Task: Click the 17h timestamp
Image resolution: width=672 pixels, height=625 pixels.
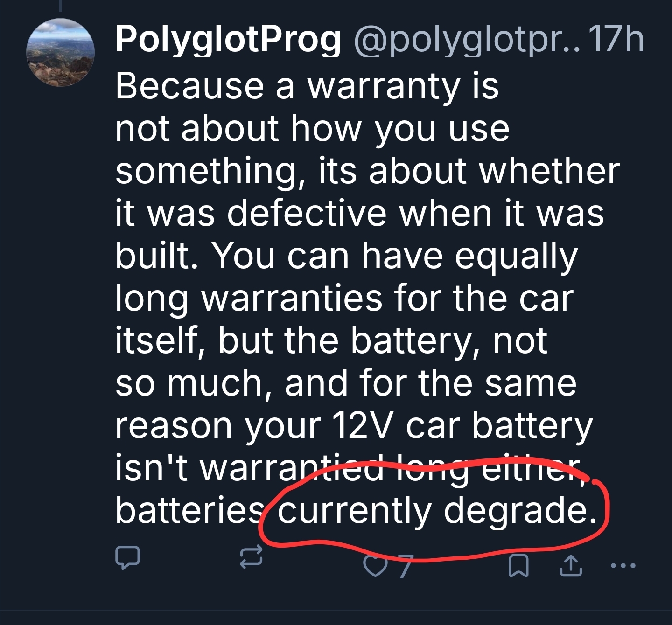Action: click(x=616, y=39)
